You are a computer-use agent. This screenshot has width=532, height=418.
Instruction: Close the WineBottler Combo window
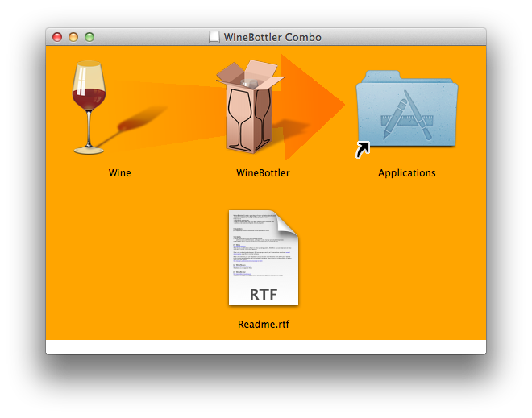point(57,37)
